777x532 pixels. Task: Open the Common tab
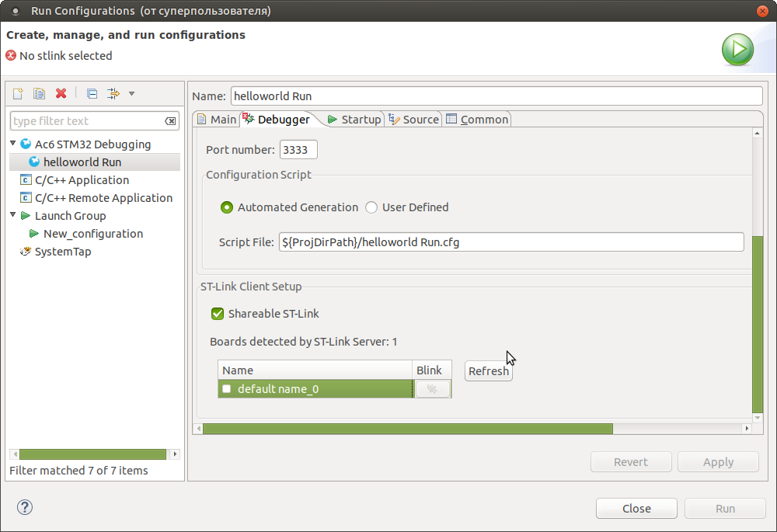[x=477, y=119]
